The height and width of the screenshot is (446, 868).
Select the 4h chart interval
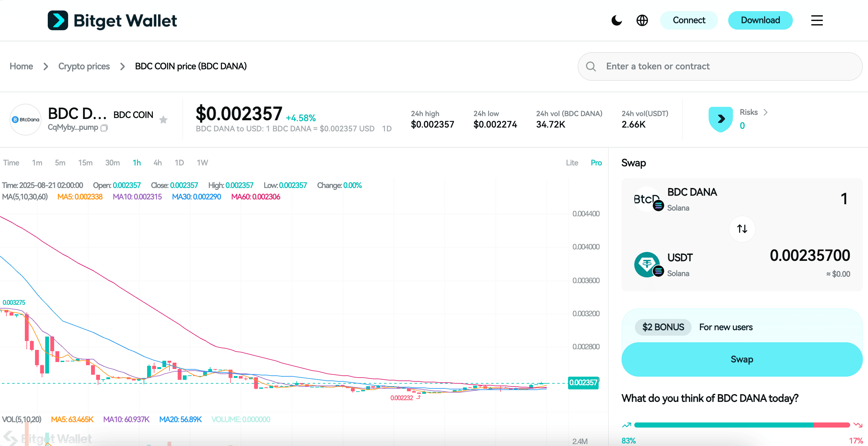coord(157,163)
